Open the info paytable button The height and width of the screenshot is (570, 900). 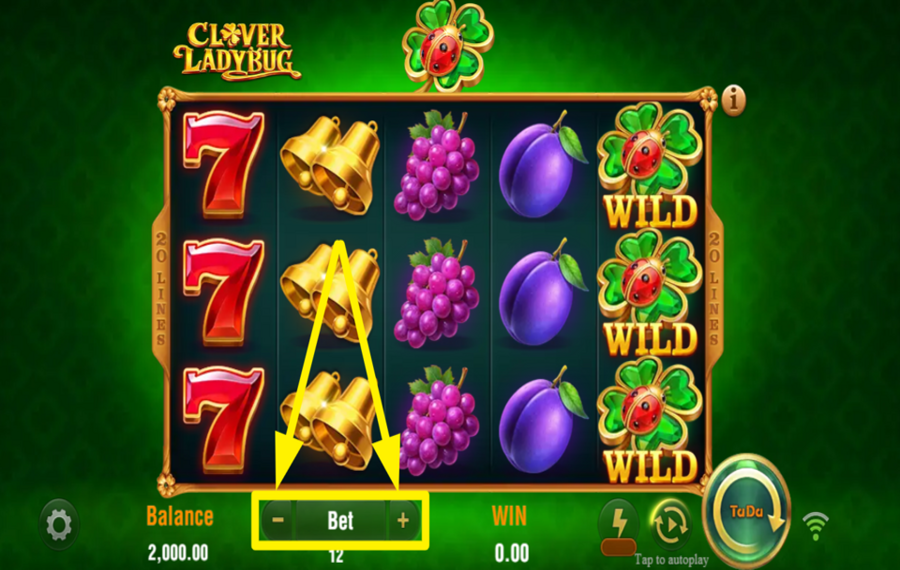tap(733, 100)
